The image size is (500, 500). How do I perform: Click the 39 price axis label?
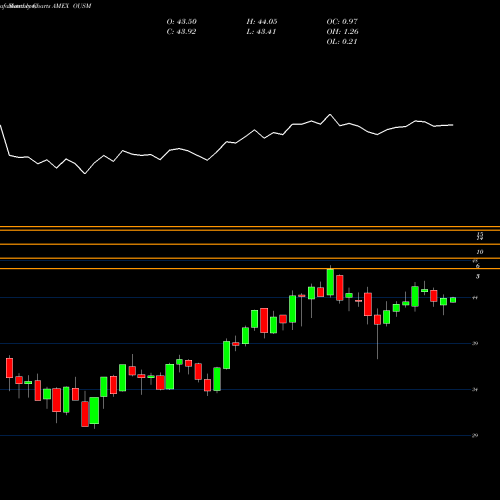click(475, 343)
